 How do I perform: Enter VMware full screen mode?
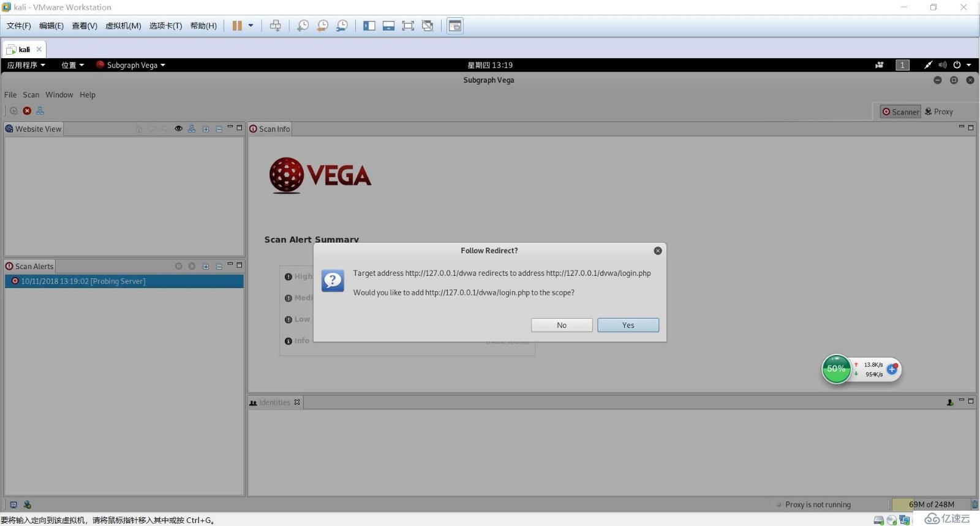pyautogui.click(x=408, y=26)
